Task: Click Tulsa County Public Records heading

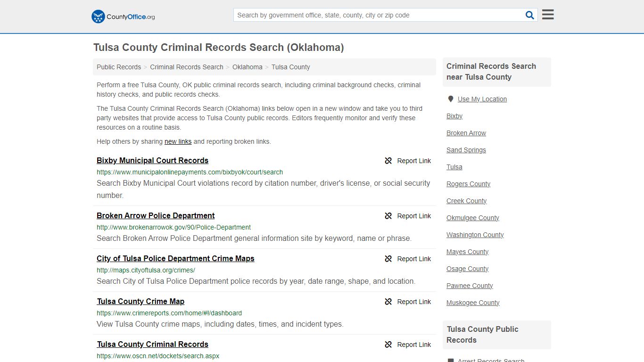Action: (x=483, y=335)
